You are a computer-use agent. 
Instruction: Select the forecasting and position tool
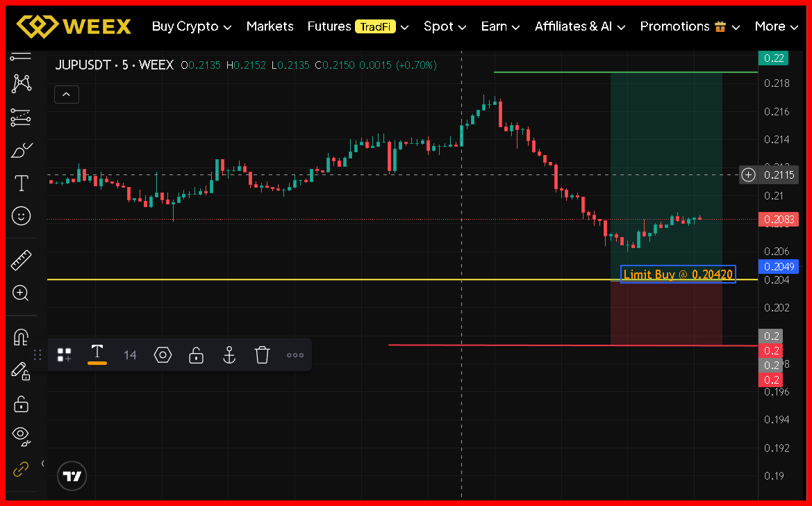pos(22,117)
